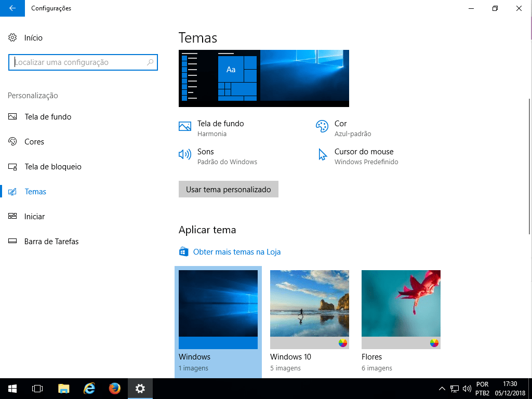This screenshot has height=399, width=532.
Task: Launch Internet Explorer from the taskbar
Action: (x=89, y=388)
